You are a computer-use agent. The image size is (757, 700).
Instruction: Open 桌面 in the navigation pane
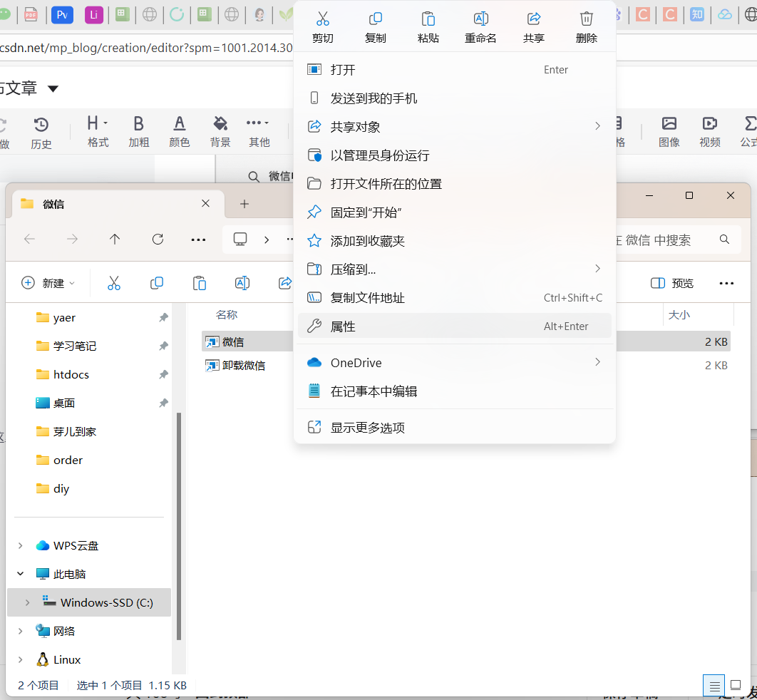[x=63, y=403]
